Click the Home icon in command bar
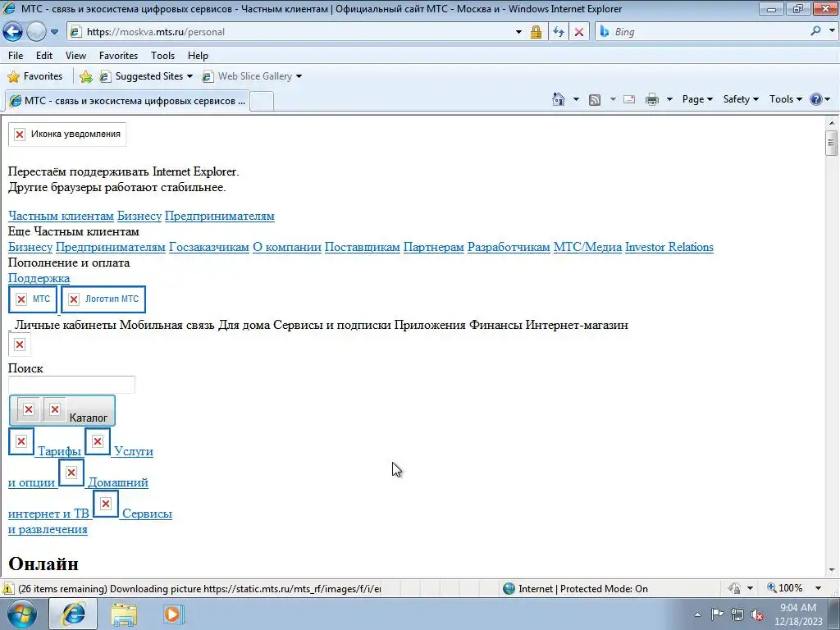This screenshot has width=840, height=630. pyautogui.click(x=558, y=99)
